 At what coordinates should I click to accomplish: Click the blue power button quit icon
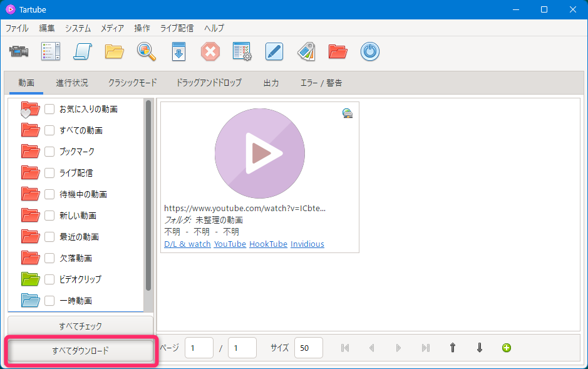point(370,51)
